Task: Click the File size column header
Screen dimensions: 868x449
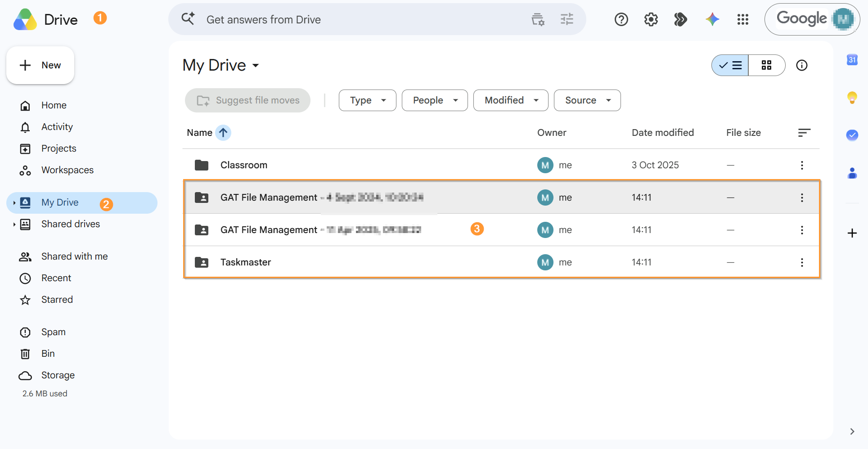Action: tap(743, 133)
